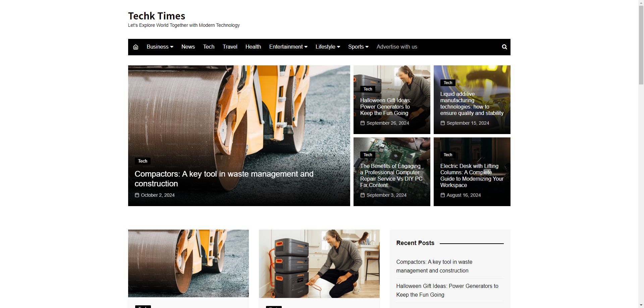The image size is (644, 308).
Task: Click calendar icon beside October 2, 2024
Action: tap(137, 195)
